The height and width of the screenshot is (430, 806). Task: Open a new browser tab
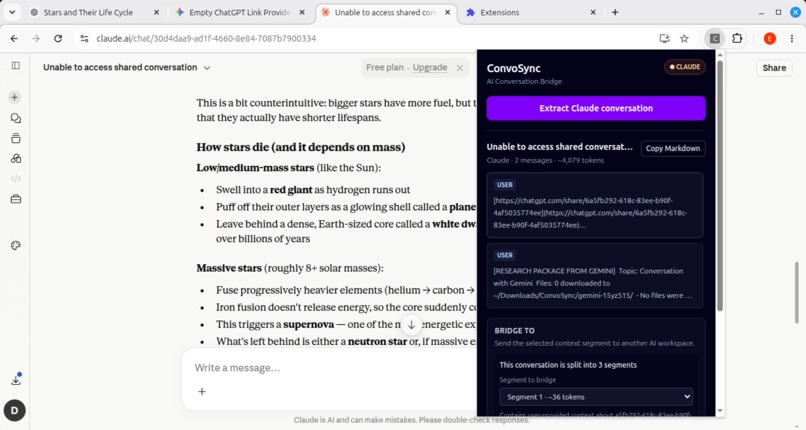(x=615, y=12)
